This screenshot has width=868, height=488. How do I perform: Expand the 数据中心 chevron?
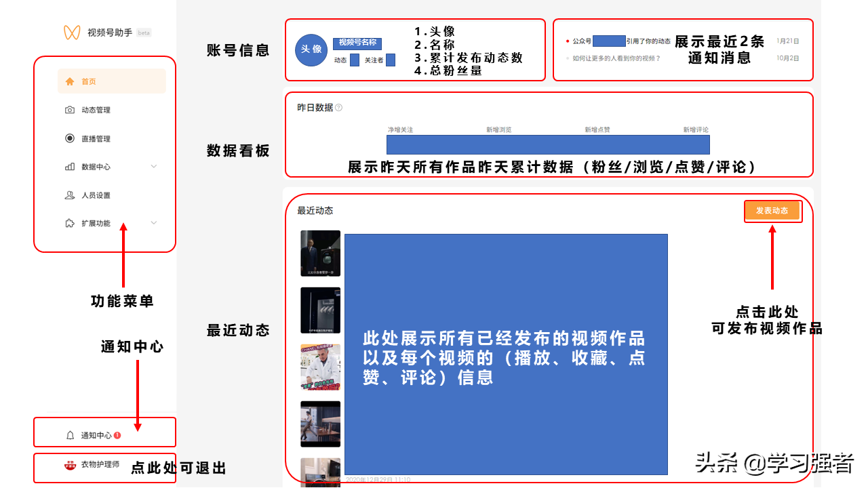click(x=153, y=166)
